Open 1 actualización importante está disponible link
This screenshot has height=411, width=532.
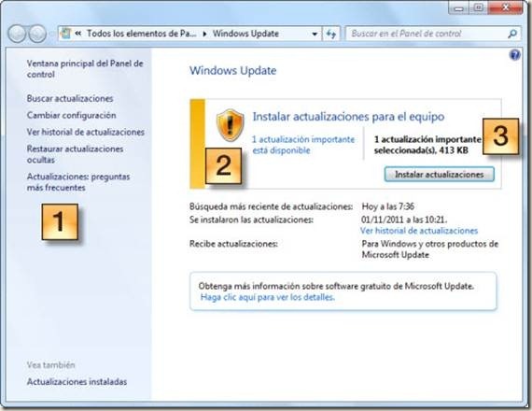303,145
